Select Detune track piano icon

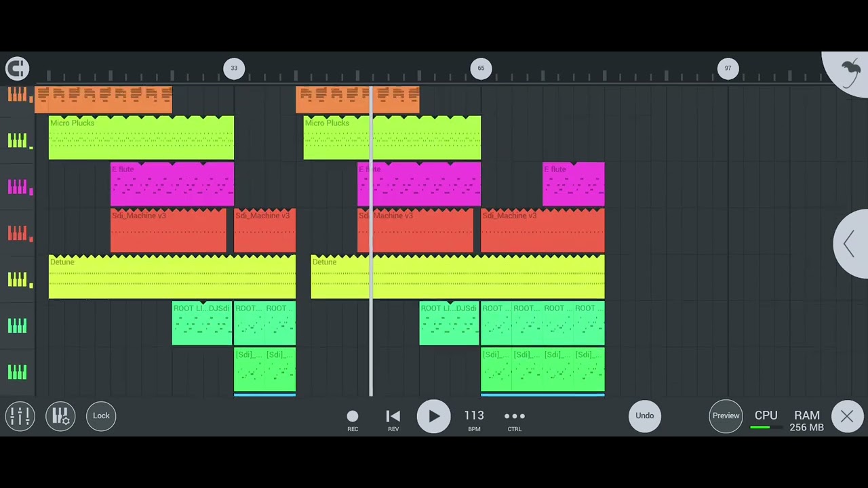[x=18, y=279]
